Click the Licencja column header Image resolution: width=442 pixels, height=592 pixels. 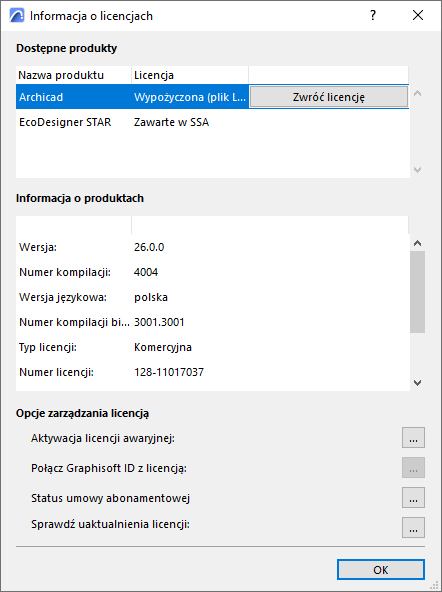coord(190,75)
